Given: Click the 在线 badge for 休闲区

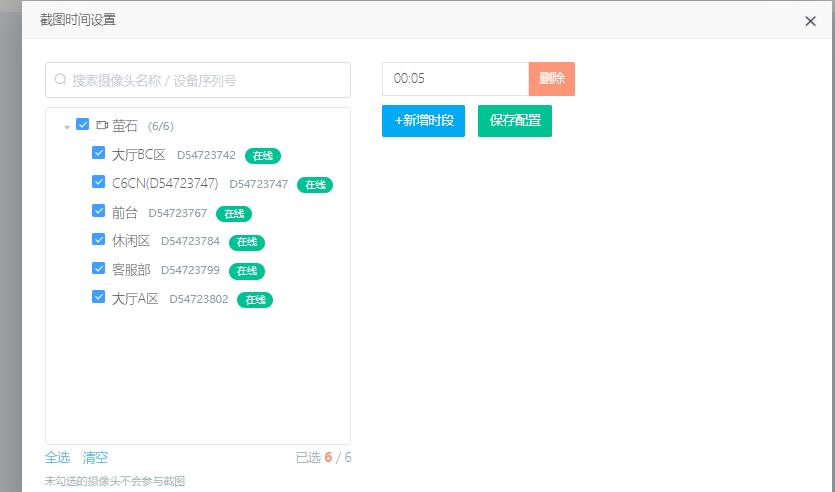Looking at the screenshot, I should coord(247,242).
